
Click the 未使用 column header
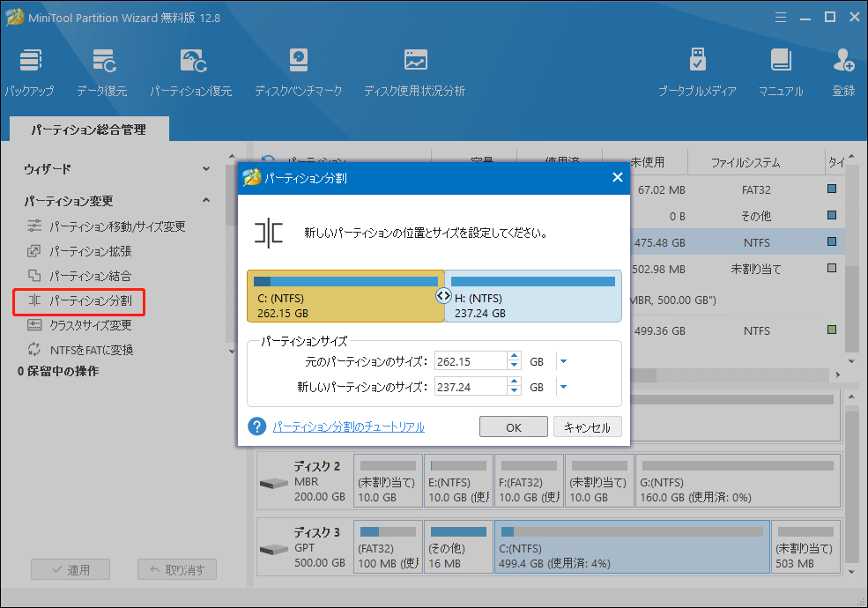click(x=647, y=162)
